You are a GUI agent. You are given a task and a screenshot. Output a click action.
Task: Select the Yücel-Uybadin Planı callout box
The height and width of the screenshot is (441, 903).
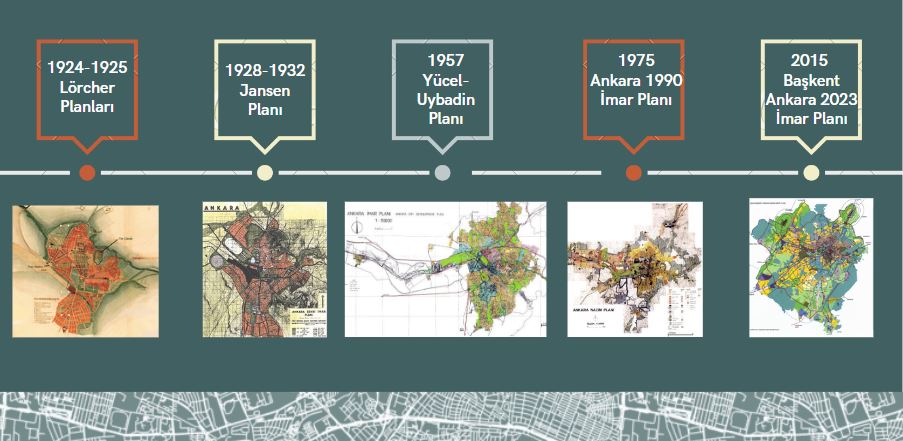click(x=442, y=90)
